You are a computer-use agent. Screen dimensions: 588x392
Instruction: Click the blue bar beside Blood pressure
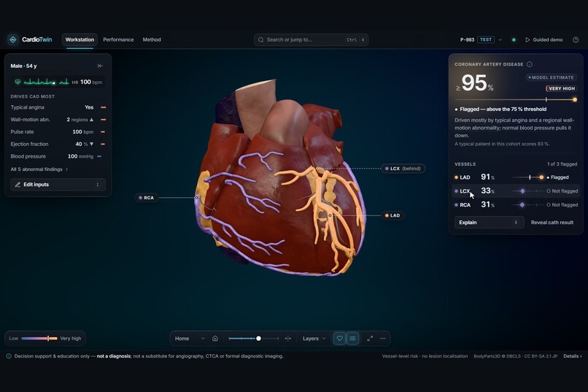click(x=99, y=156)
